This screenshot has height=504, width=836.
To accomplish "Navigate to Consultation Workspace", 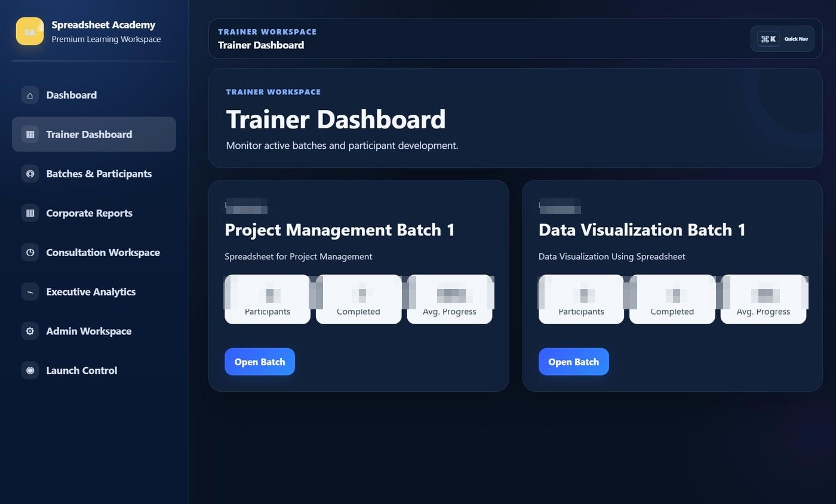I will click(94, 253).
